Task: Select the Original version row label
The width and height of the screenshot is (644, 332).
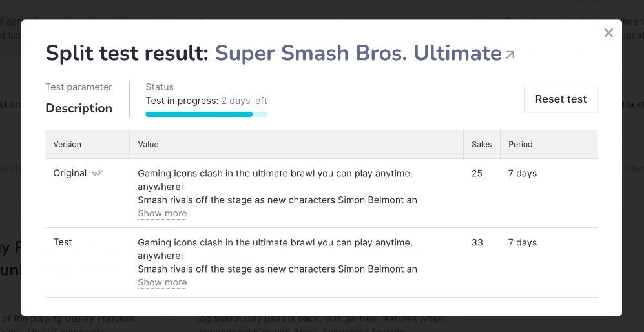Action: click(70, 173)
